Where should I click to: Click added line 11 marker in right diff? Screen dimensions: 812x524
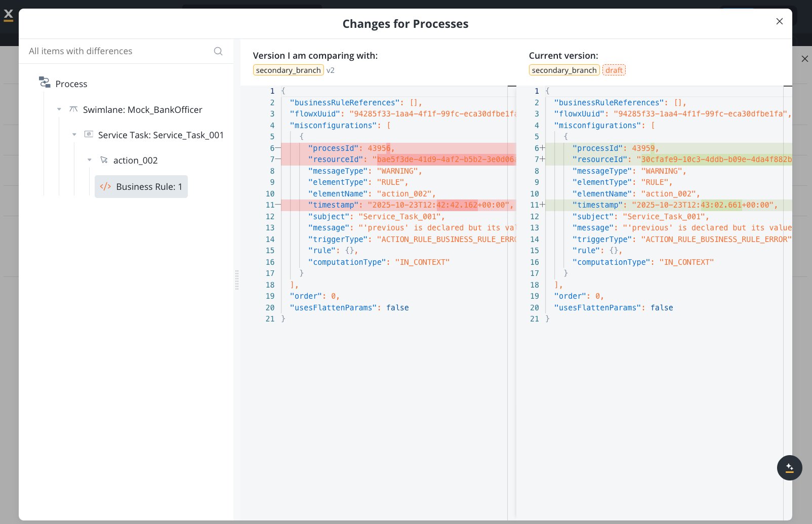coord(542,205)
